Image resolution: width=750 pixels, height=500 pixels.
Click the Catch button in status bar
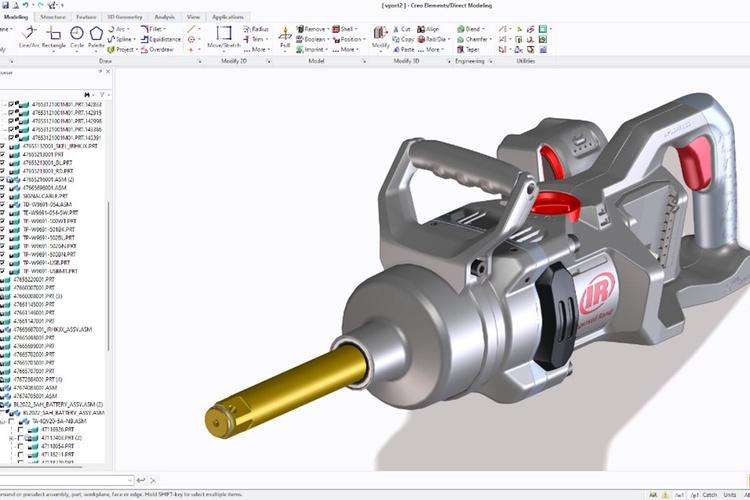click(710, 495)
